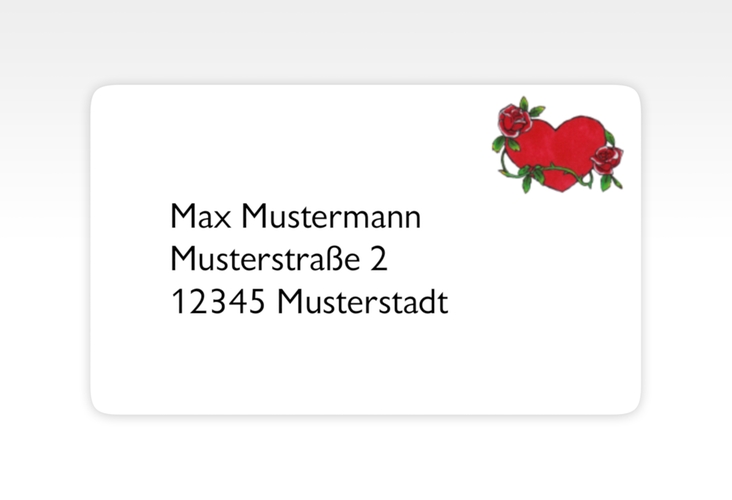Image resolution: width=732 pixels, height=500 pixels.
Task: Click the word "Musterstraße"
Action: [265, 259]
